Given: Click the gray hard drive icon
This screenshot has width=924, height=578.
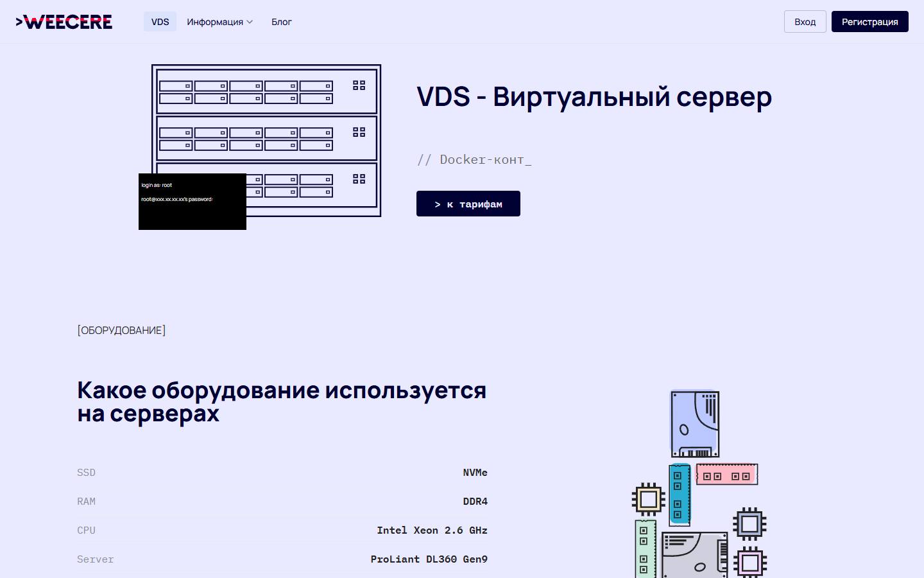Looking at the screenshot, I should (695, 556).
